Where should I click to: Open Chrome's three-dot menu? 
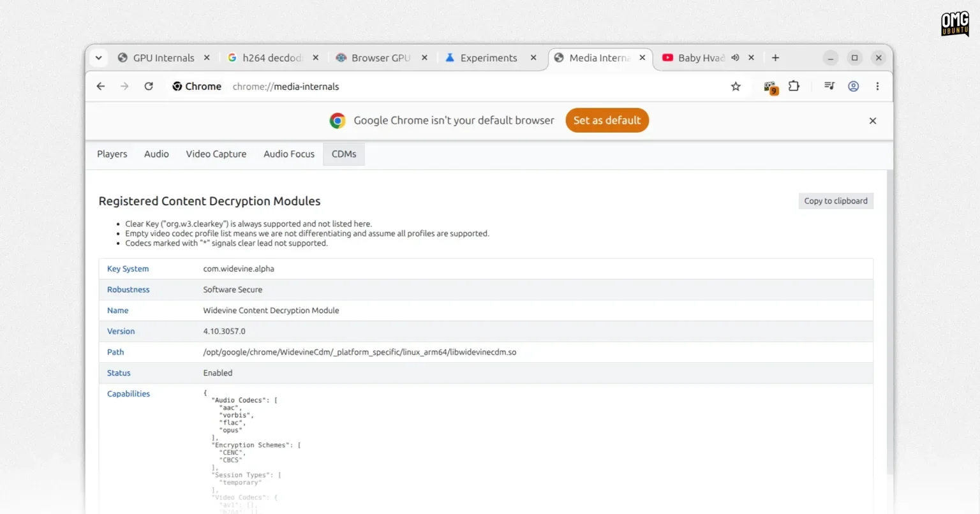(877, 86)
